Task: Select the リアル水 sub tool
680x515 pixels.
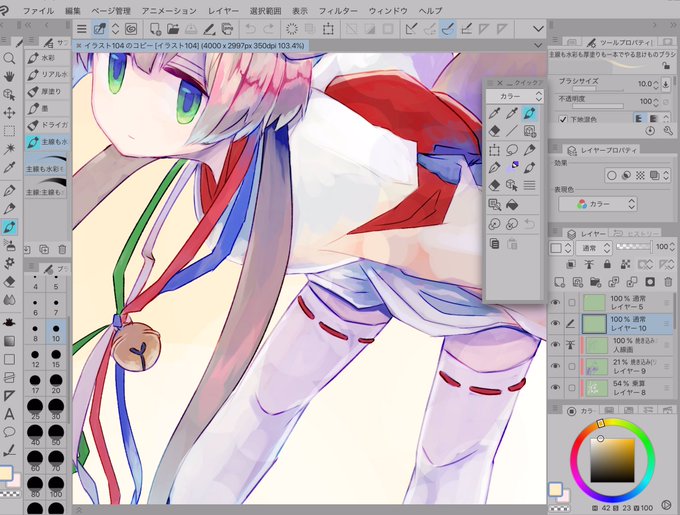Action: 47,75
